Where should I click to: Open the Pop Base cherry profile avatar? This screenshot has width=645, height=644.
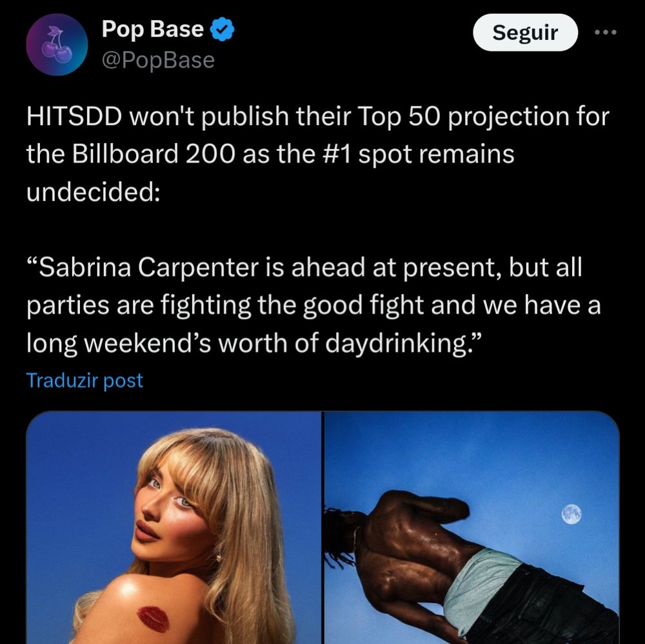(x=57, y=44)
